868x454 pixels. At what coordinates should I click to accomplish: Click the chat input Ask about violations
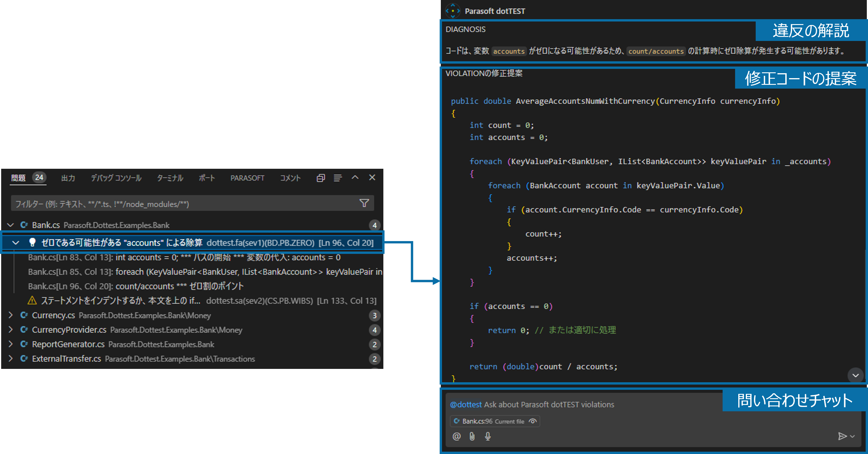click(x=549, y=404)
